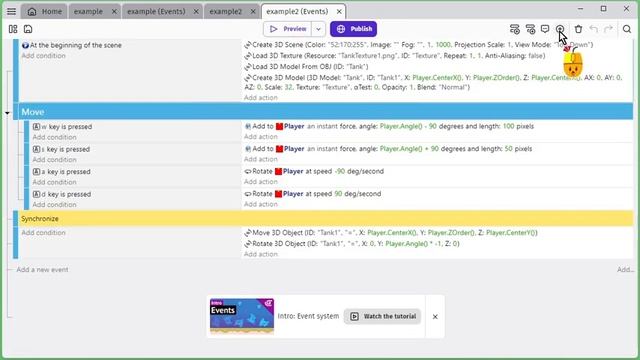Click the undo arrow icon

click(593, 29)
